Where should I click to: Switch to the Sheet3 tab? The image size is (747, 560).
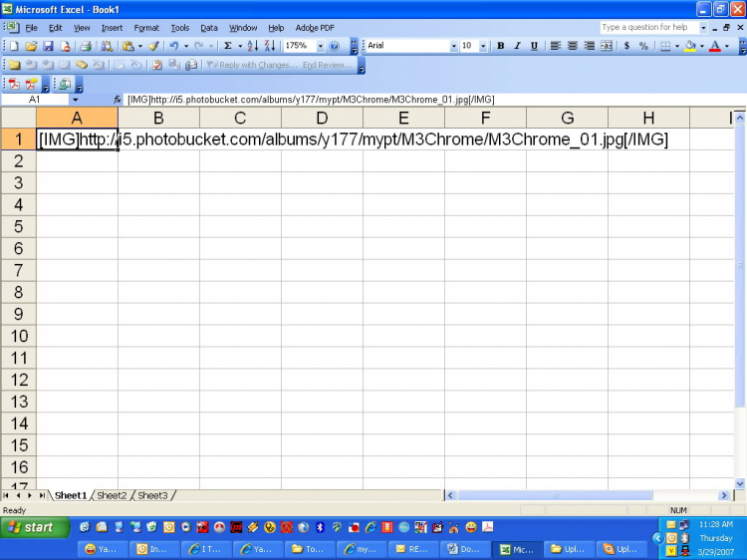[x=152, y=495]
